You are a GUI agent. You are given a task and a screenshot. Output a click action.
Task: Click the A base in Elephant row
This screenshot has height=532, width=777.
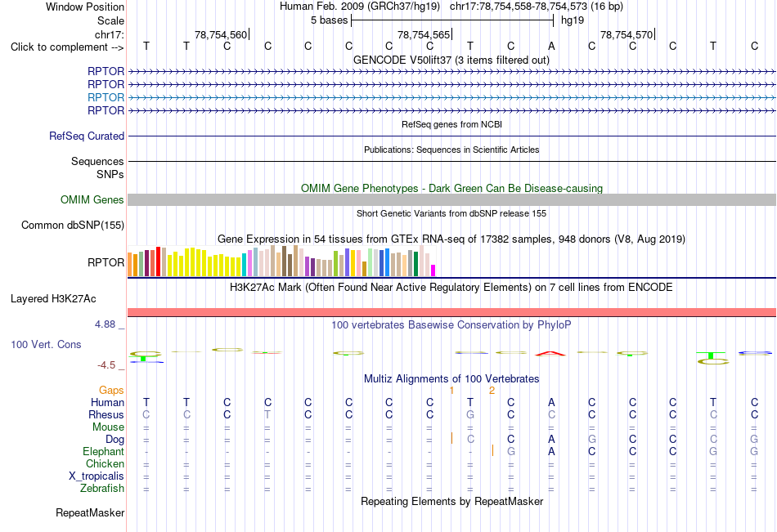(x=551, y=451)
